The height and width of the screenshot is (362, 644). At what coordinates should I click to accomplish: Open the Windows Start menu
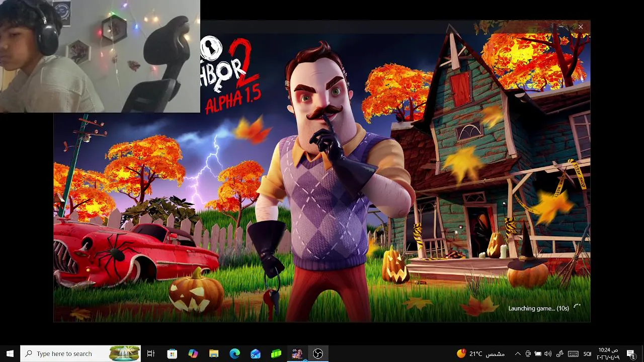click(10, 353)
